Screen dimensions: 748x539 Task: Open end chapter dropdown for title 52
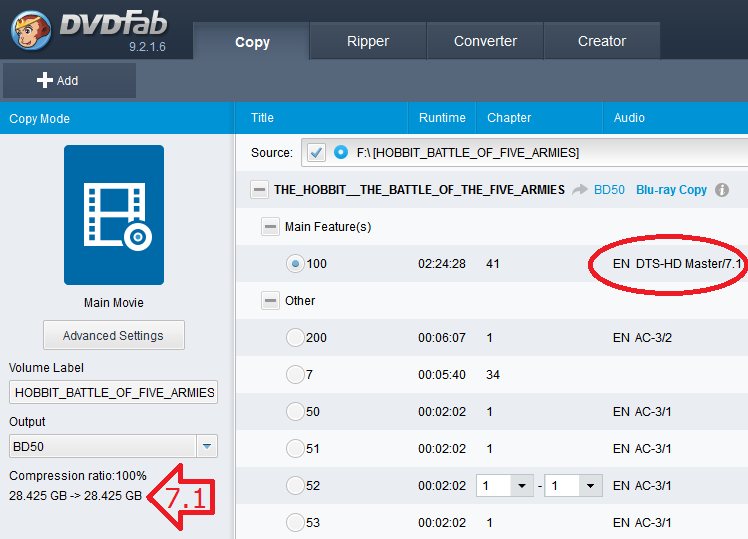tap(590, 486)
